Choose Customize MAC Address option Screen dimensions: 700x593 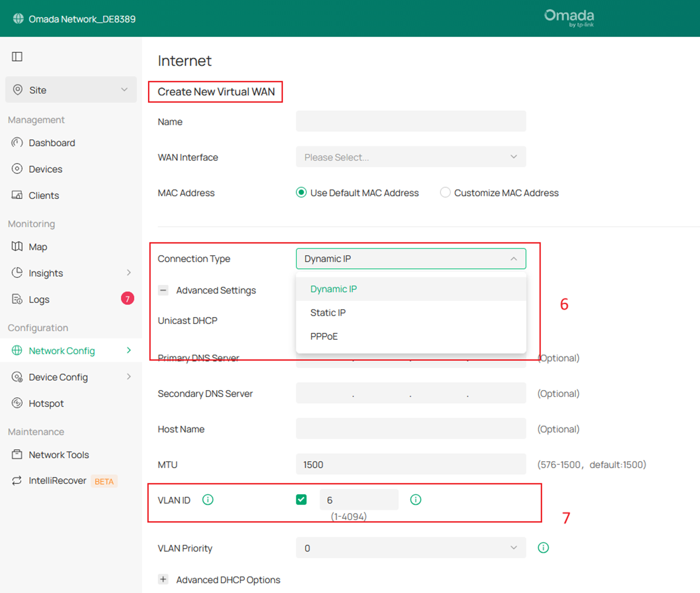[x=445, y=192]
